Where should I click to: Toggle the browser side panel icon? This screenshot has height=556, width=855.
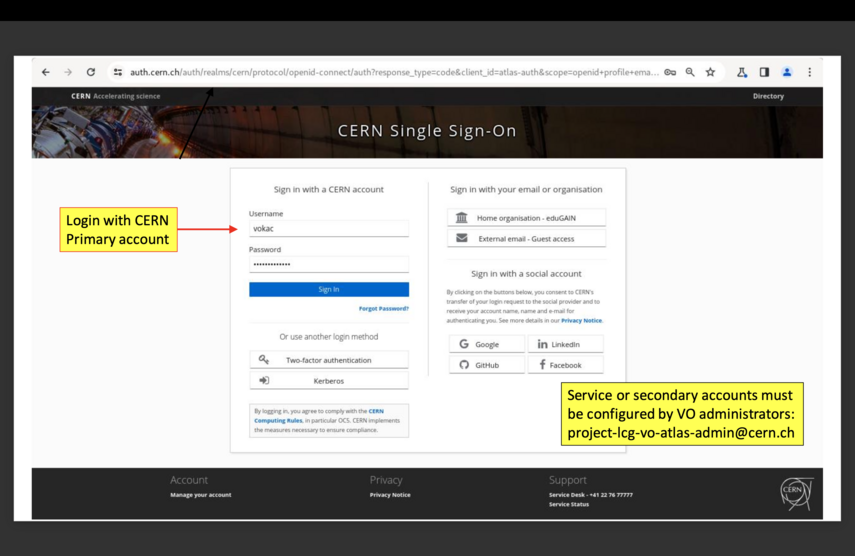(x=764, y=72)
